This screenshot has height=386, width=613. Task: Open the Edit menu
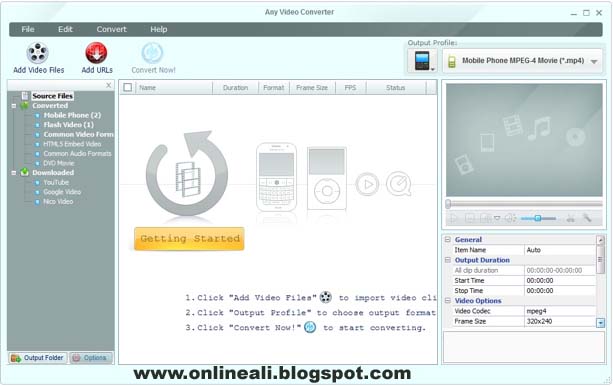pos(65,29)
